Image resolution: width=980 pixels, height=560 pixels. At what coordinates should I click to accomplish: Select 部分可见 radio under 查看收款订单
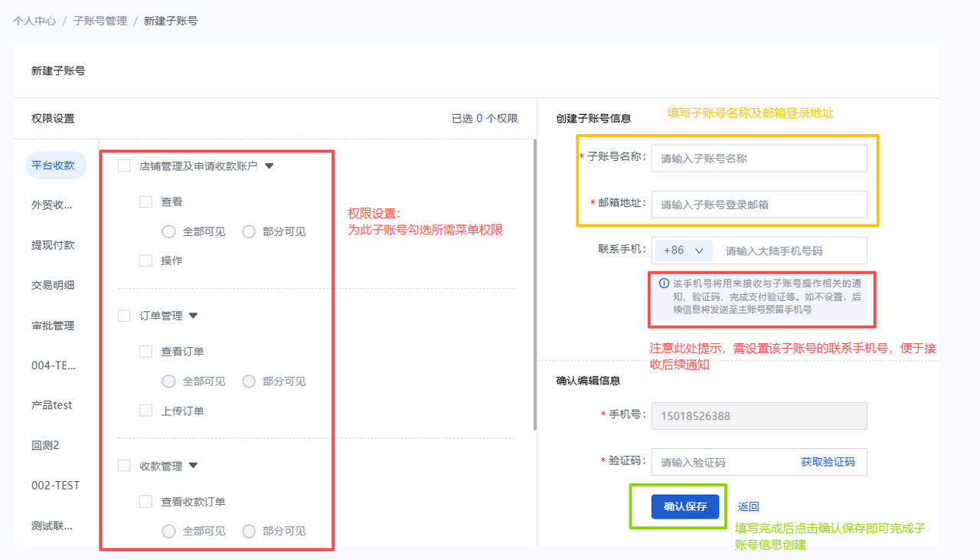pyautogui.click(x=248, y=531)
